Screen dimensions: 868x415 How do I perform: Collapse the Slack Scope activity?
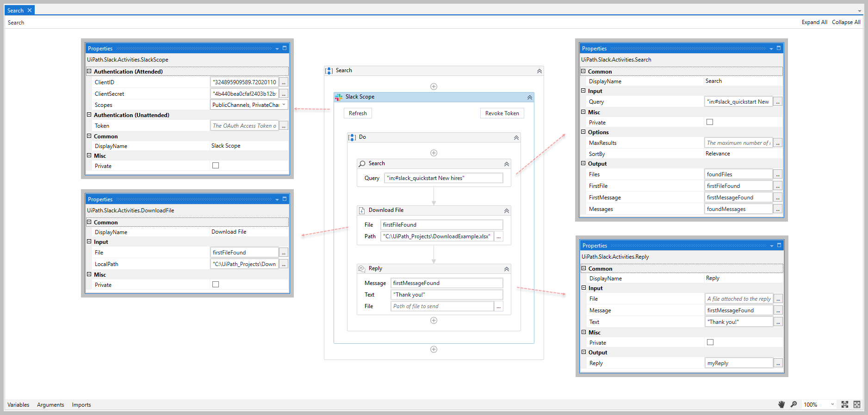point(530,98)
